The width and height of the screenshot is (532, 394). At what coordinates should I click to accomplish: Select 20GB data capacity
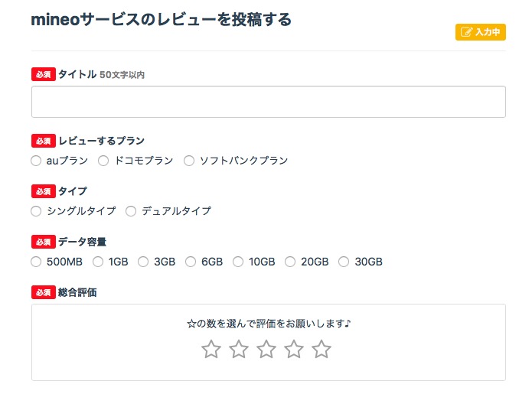point(290,262)
